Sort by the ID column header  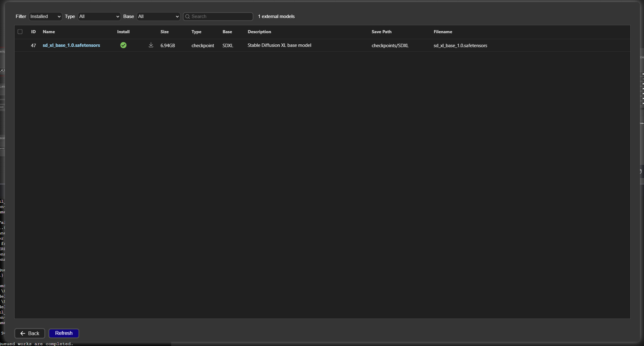(33, 32)
